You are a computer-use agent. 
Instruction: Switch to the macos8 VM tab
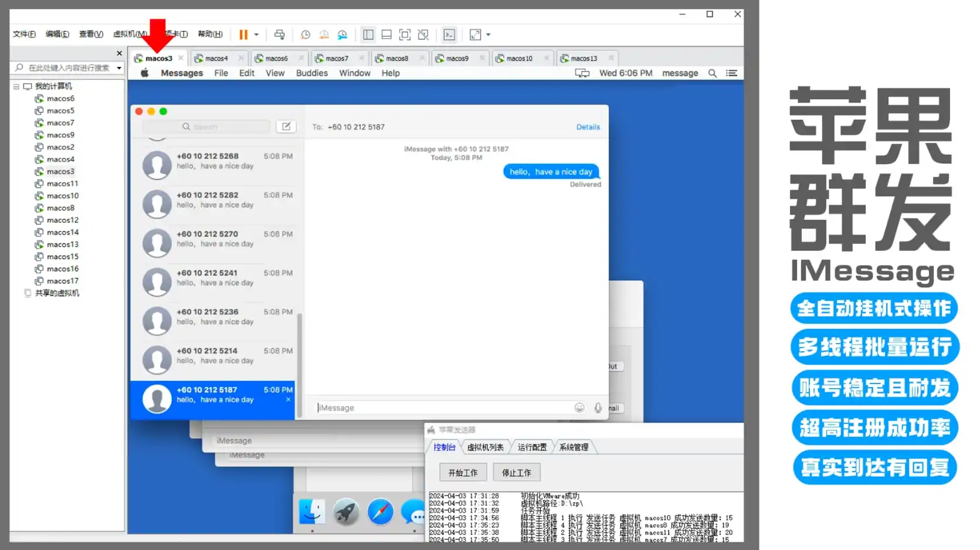pos(397,58)
